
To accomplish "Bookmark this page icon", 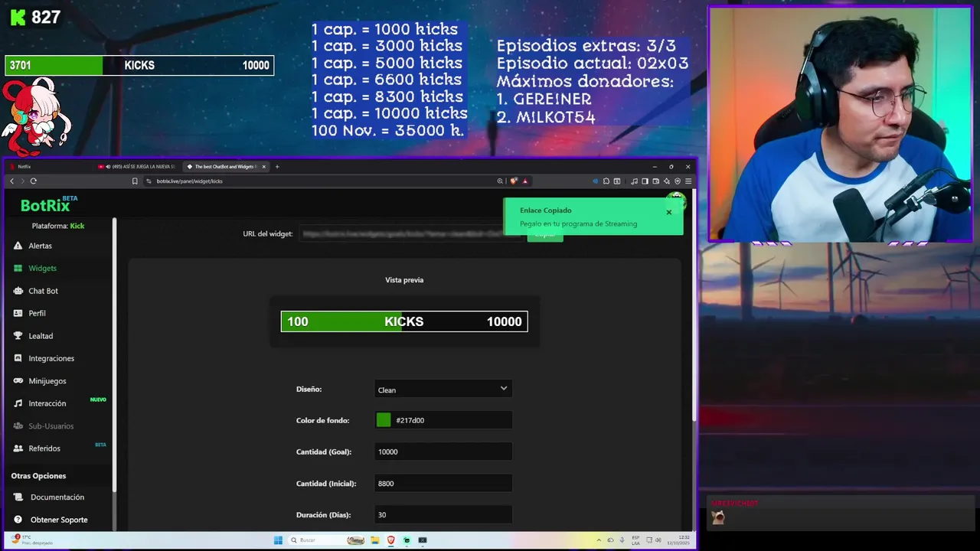I will (x=135, y=181).
